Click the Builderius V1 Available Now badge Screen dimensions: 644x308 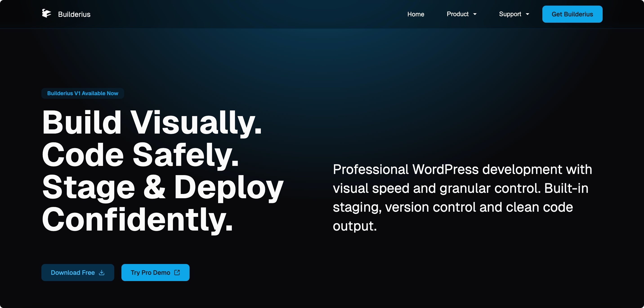click(x=83, y=93)
